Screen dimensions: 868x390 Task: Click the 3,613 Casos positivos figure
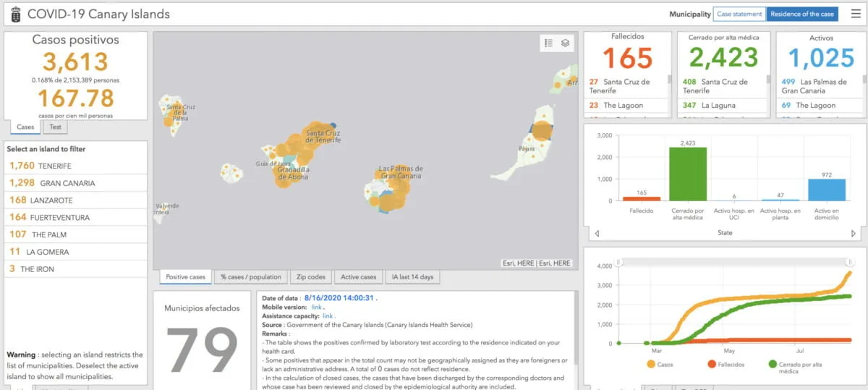(x=75, y=62)
